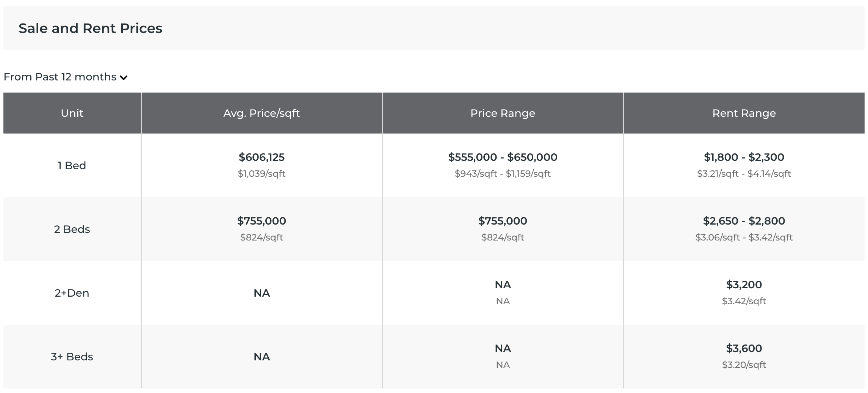
Task: Click the chevron next to From Past 12 months
Action: pos(124,78)
